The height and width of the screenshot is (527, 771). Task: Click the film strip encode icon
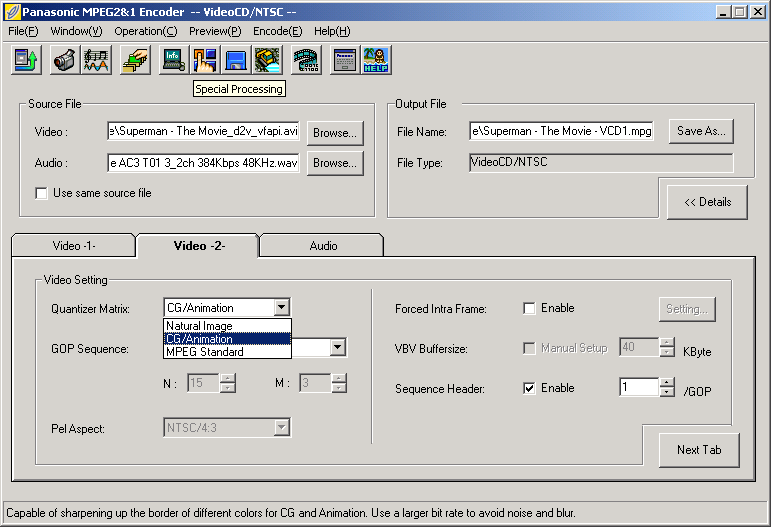point(307,60)
